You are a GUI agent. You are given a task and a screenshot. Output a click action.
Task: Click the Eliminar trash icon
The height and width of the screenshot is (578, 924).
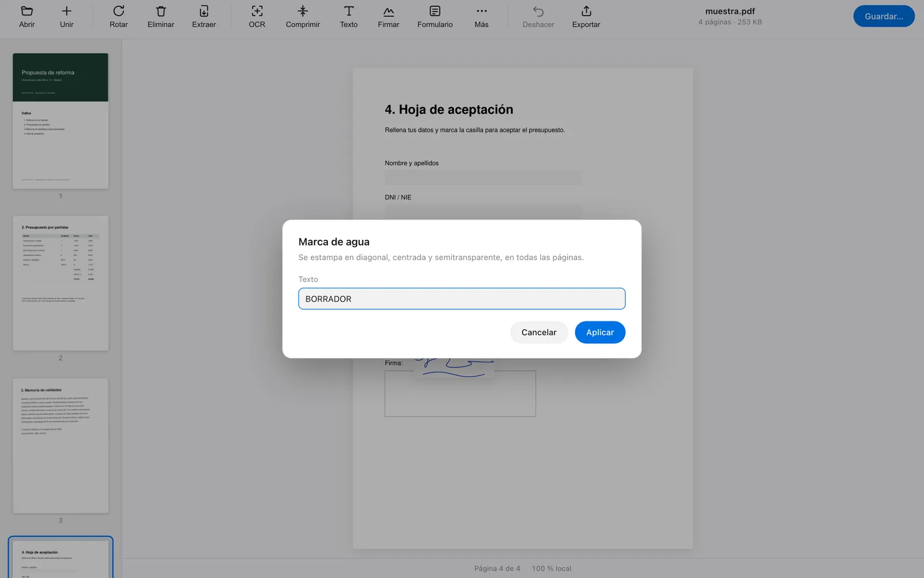(161, 11)
